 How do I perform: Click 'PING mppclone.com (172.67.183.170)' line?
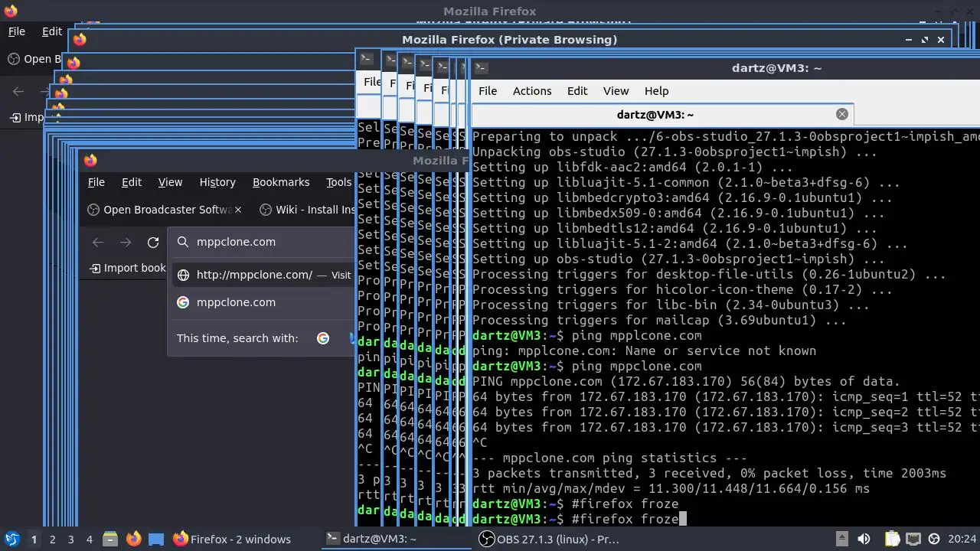[x=686, y=381]
